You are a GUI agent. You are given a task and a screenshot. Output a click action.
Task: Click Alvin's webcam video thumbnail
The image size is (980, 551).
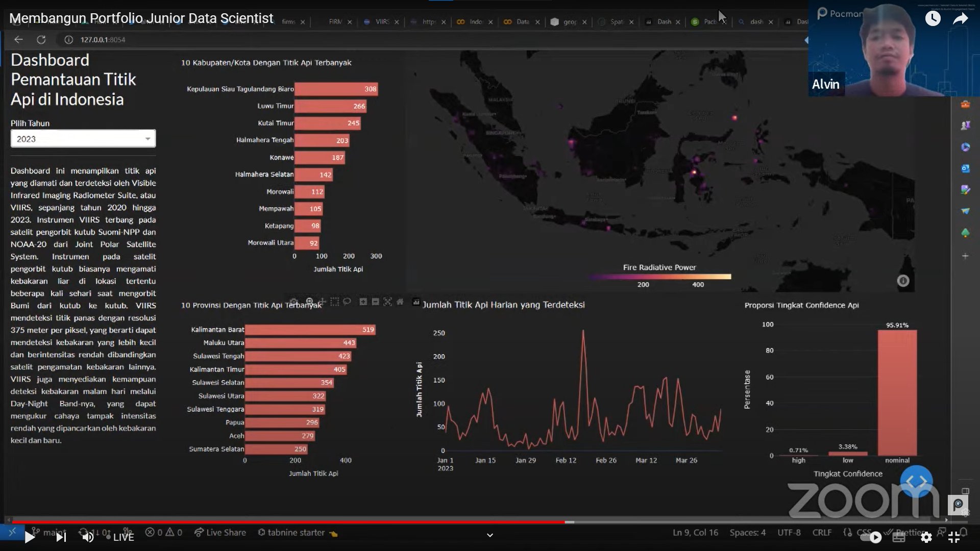(894, 48)
